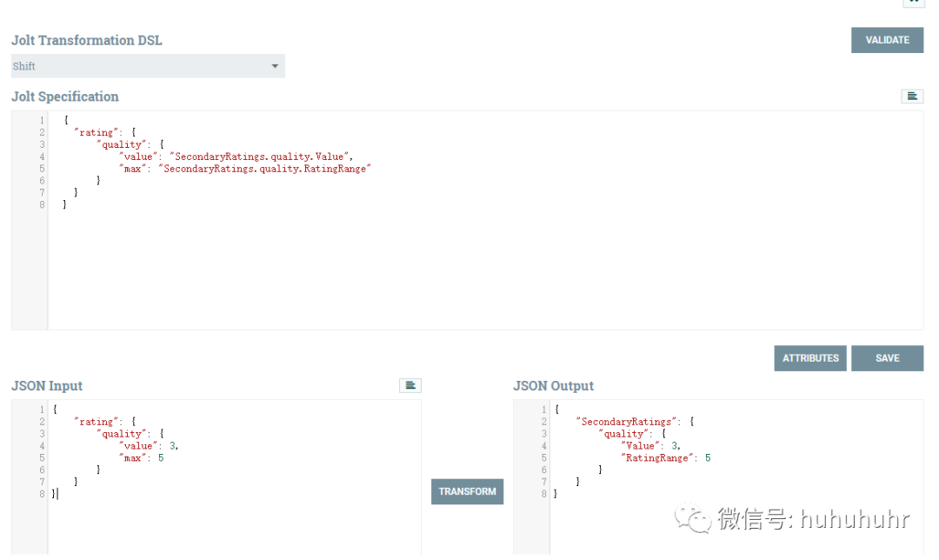This screenshot has width=939, height=560.
Task: Click the VALIDATE button
Action: 887,40
